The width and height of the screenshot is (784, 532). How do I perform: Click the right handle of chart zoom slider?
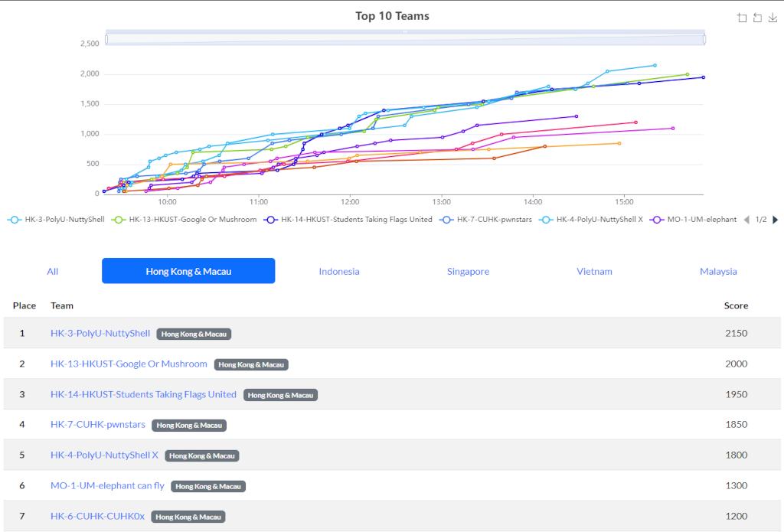[x=704, y=38]
